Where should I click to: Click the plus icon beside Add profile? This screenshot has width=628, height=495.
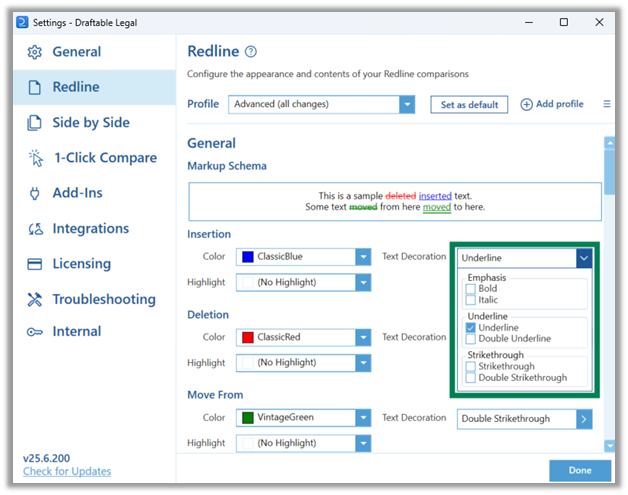(526, 105)
